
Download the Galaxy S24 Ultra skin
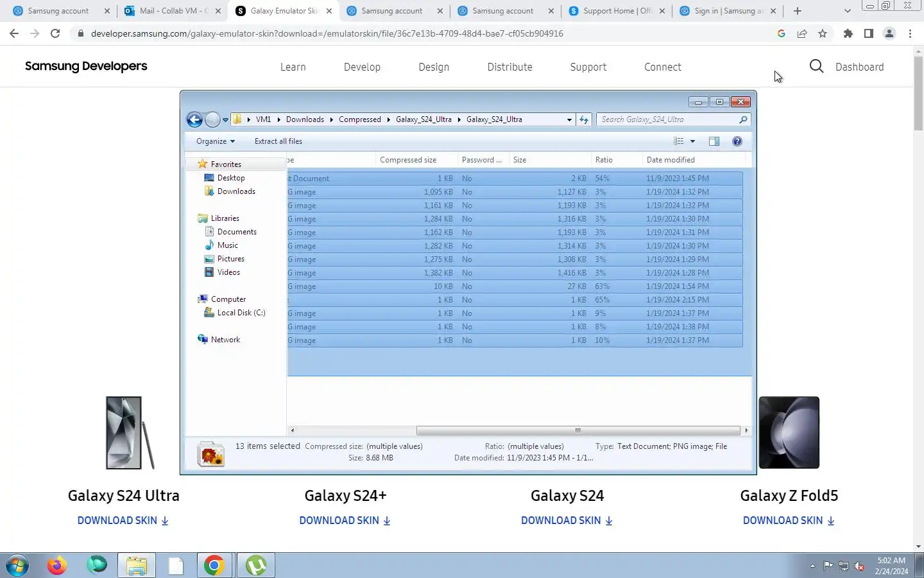tap(123, 521)
